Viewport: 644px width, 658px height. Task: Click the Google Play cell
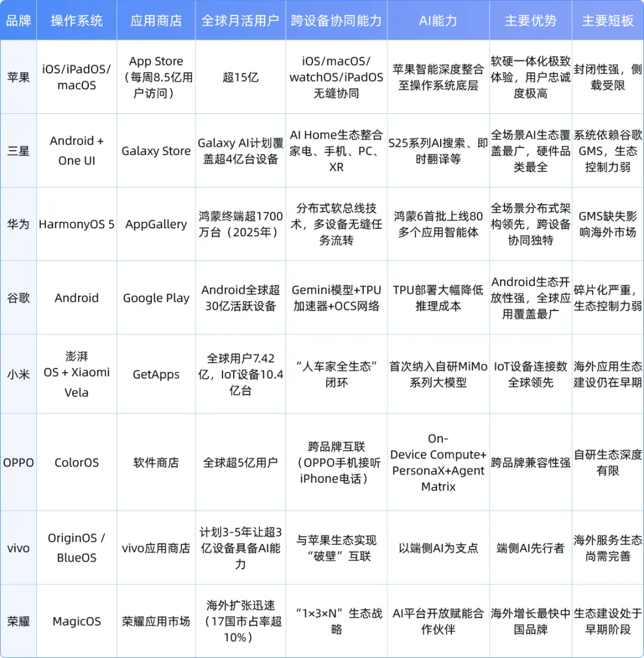click(x=156, y=297)
